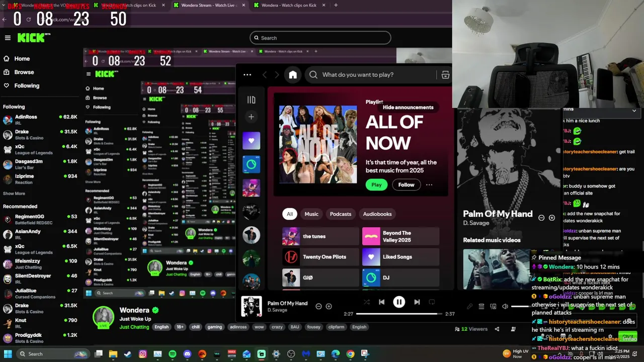Open the DJ playlist icon in sidebar
The height and width of the screenshot is (362, 644).
(251, 164)
